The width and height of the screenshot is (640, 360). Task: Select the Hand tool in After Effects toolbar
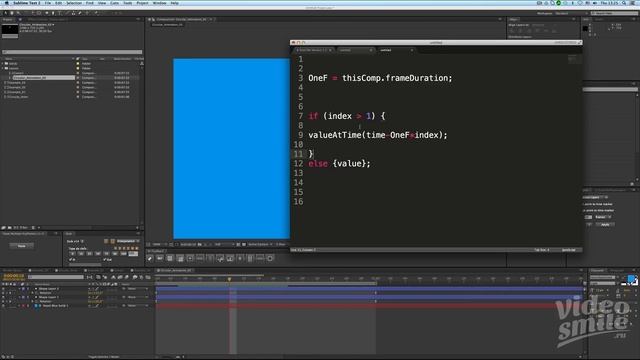coord(12,13)
